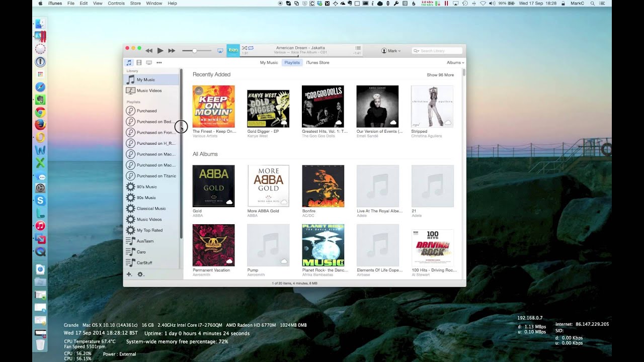Open the 90's Music smart playlist
The height and width of the screenshot is (362, 644).
151,187
